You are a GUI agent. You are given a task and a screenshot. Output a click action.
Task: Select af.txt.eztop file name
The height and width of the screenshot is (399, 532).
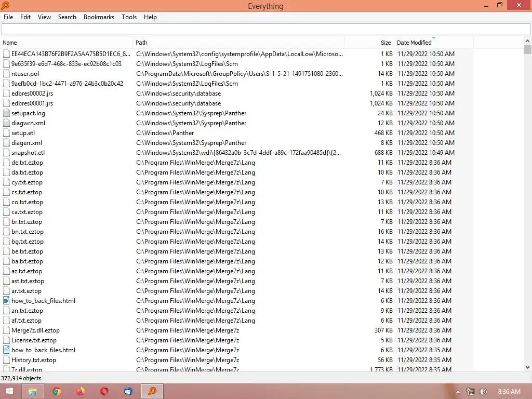(26, 320)
